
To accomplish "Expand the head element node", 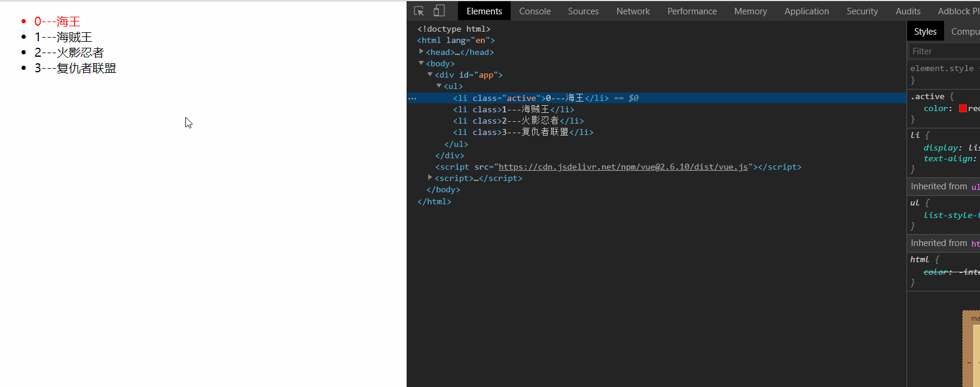I will click(422, 51).
